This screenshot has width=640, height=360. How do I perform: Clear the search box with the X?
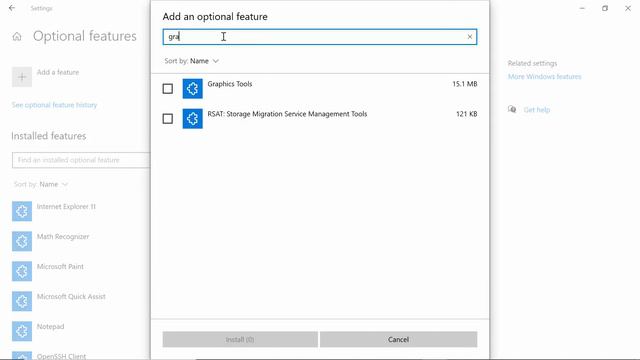click(x=470, y=37)
